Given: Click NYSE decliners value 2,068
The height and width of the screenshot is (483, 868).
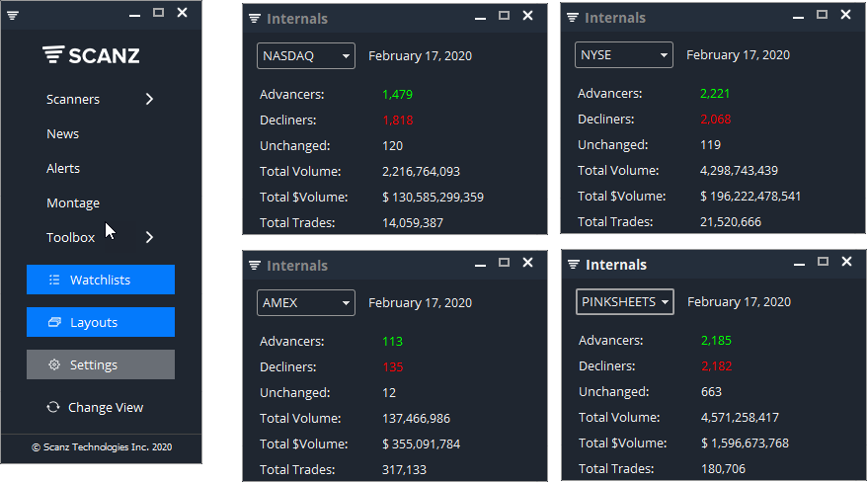Looking at the screenshot, I should coord(715,120).
